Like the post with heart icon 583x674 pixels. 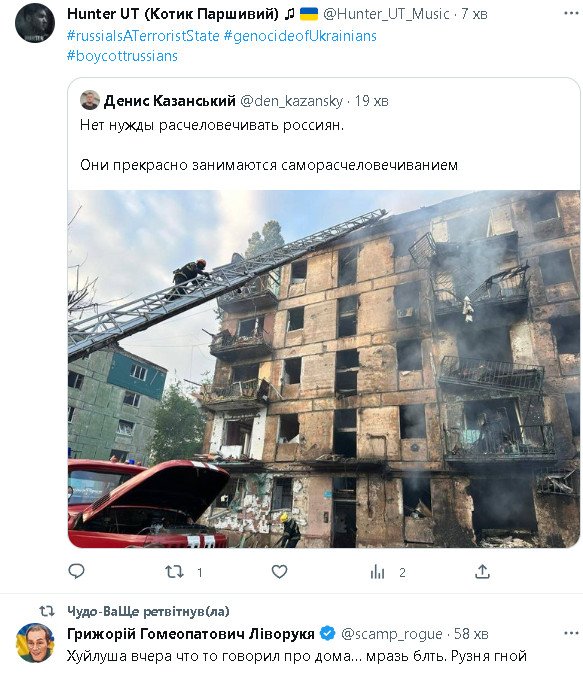pos(279,572)
